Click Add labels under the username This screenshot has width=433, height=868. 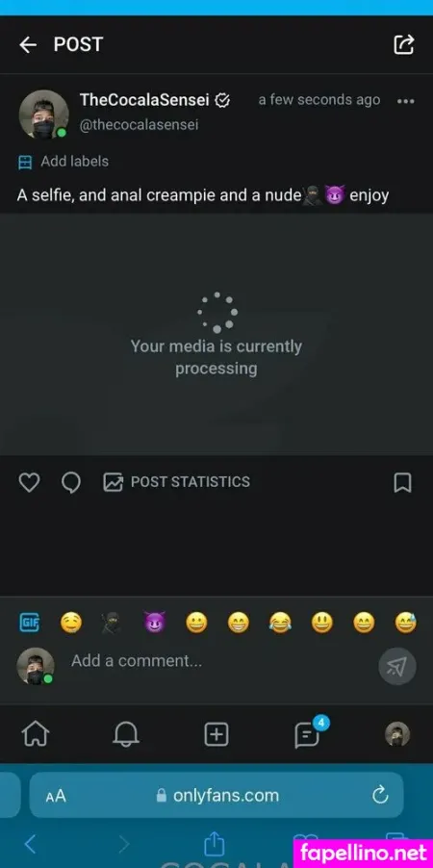click(64, 162)
